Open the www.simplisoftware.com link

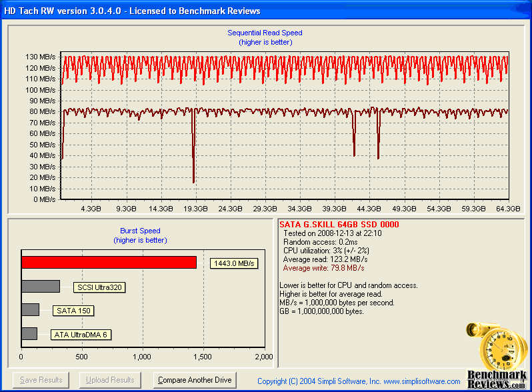point(422,381)
